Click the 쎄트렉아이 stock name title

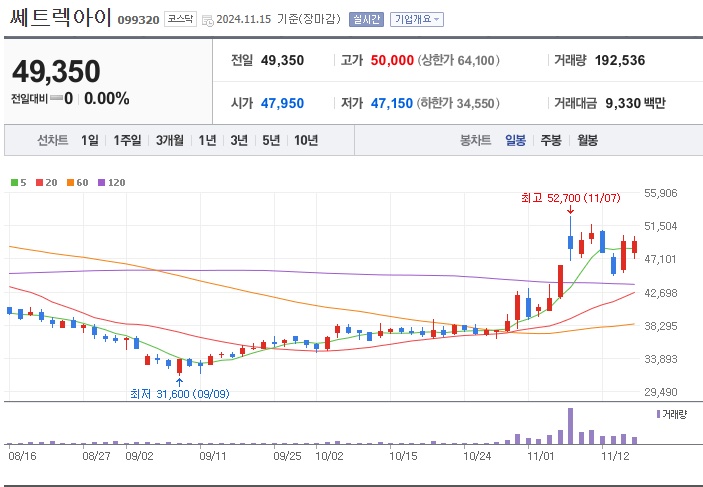tap(61, 17)
